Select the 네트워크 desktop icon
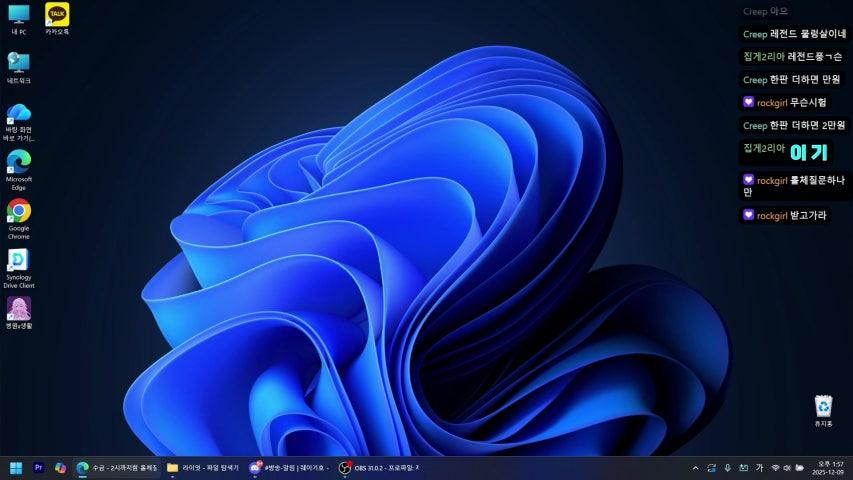This screenshot has width=853, height=480. (18, 68)
